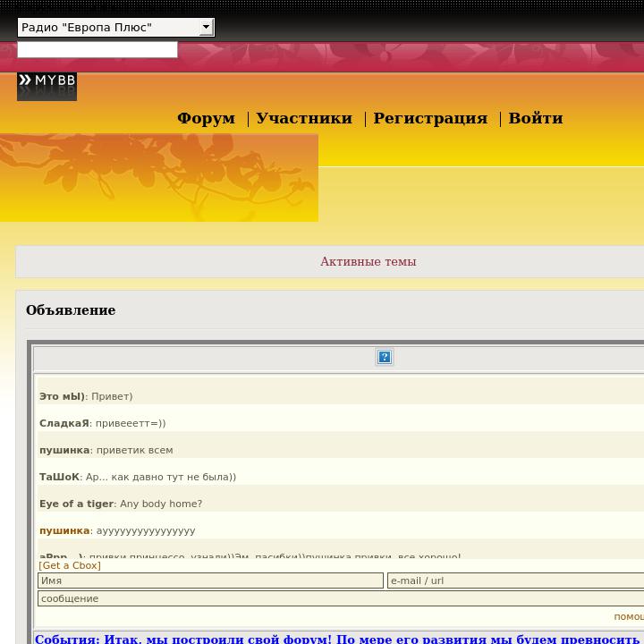Click the MYBB logo

47,87
